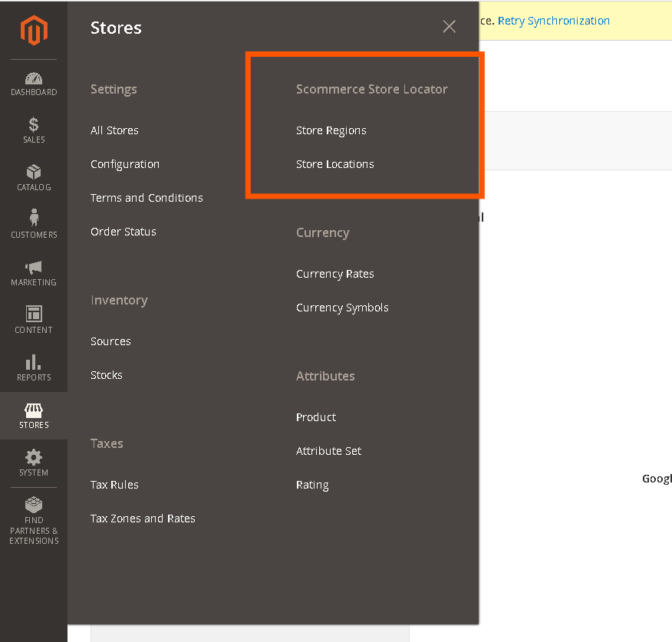Open Store Locations page
The image size is (672, 642).
pyautogui.click(x=334, y=164)
